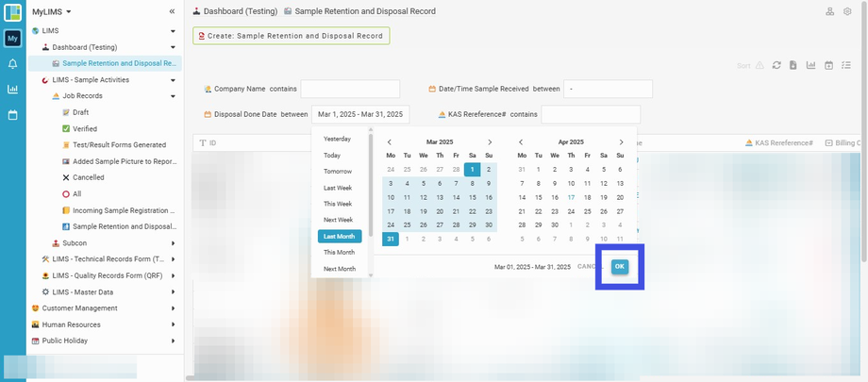Viewport: 868px width, 382px height.
Task: Expand LIMS - Master Data node
Action: (173, 291)
